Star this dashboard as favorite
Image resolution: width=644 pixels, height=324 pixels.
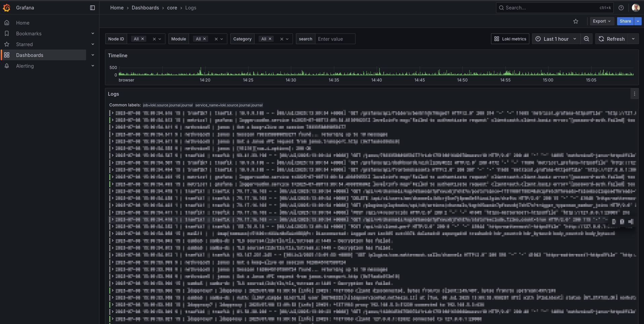[x=576, y=21]
